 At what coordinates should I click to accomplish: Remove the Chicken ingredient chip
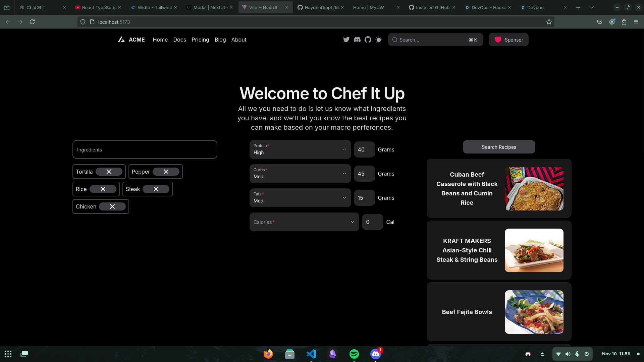pos(112,206)
